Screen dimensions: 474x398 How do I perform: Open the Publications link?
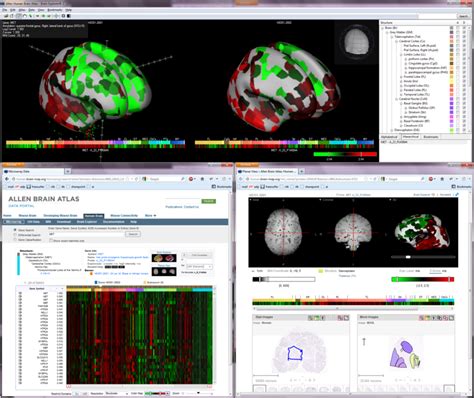pyautogui.click(x=174, y=207)
